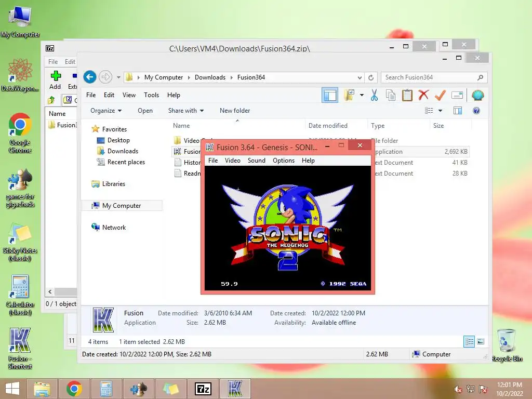Viewport: 532px width, 399px height.
Task: Click the Open command button
Action: 145,111
